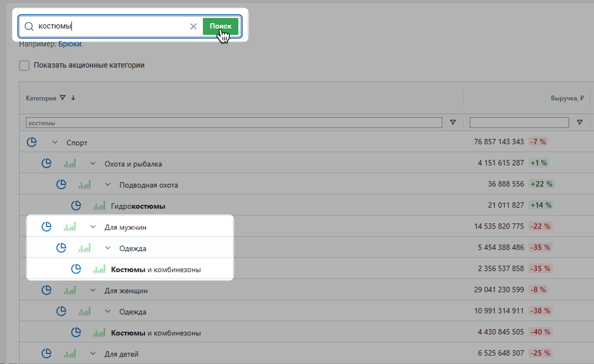Click the Выручка filter input field
This screenshot has height=364, width=594.
[x=519, y=123]
